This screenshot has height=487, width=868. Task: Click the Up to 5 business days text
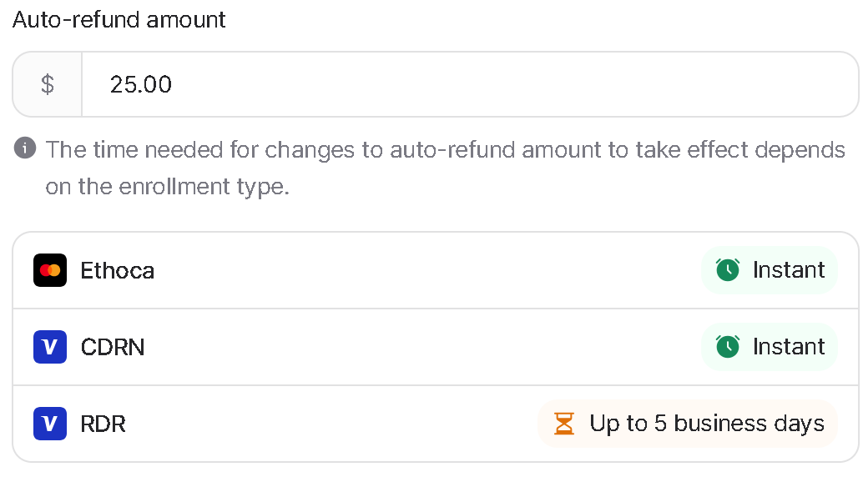707,424
